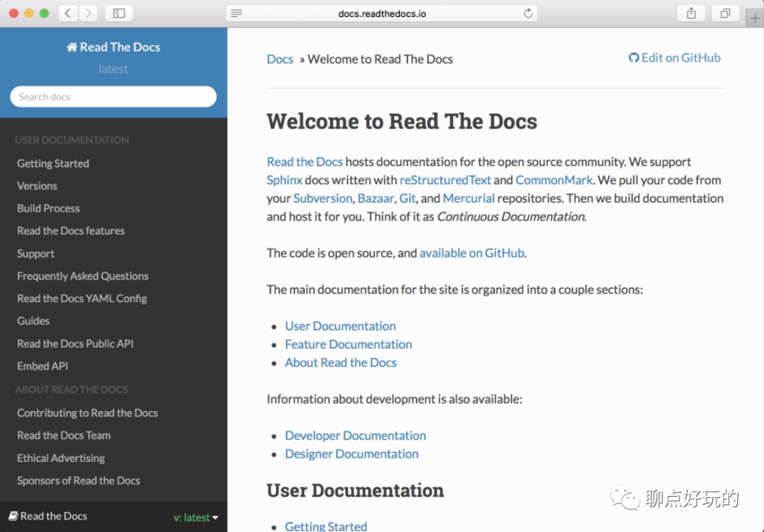The width and height of the screenshot is (764, 532).
Task: Open Versions in the sidebar
Action: pyautogui.click(x=37, y=185)
